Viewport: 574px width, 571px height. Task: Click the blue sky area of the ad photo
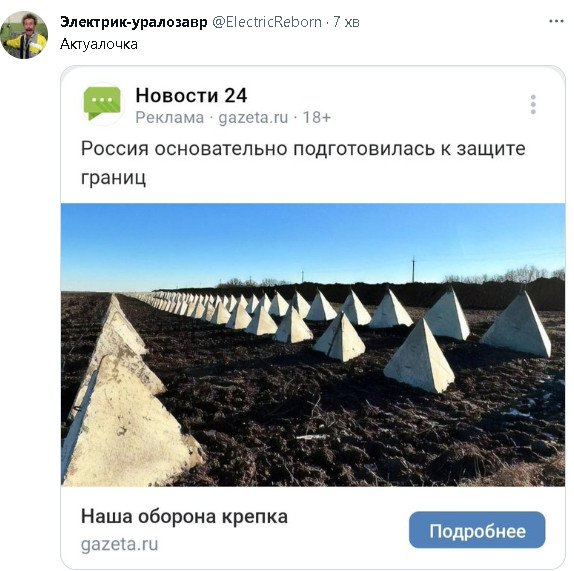click(313, 238)
